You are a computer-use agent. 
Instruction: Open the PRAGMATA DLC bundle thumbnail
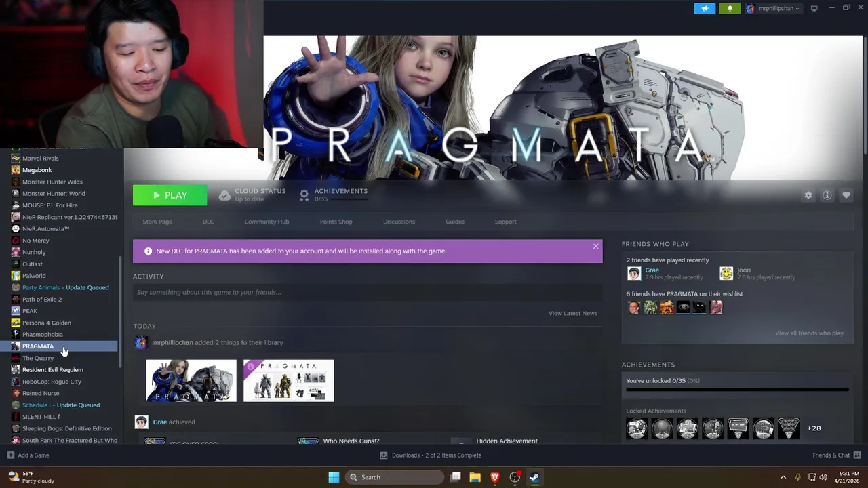289,381
